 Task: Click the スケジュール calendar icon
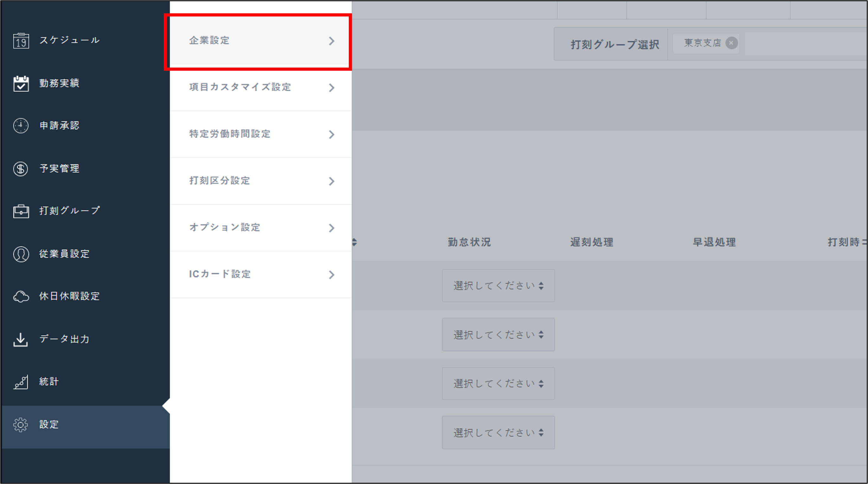[x=21, y=41]
